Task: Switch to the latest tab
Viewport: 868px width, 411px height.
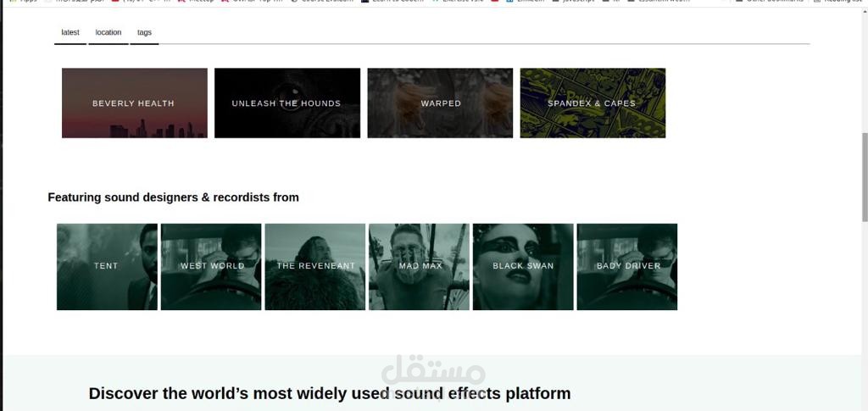Action: coord(70,33)
